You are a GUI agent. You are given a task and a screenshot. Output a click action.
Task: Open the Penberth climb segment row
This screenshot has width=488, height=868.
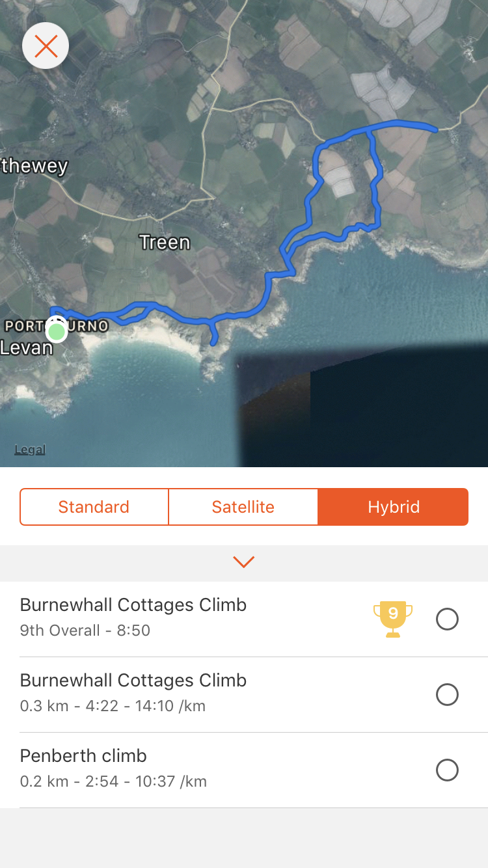click(244, 770)
